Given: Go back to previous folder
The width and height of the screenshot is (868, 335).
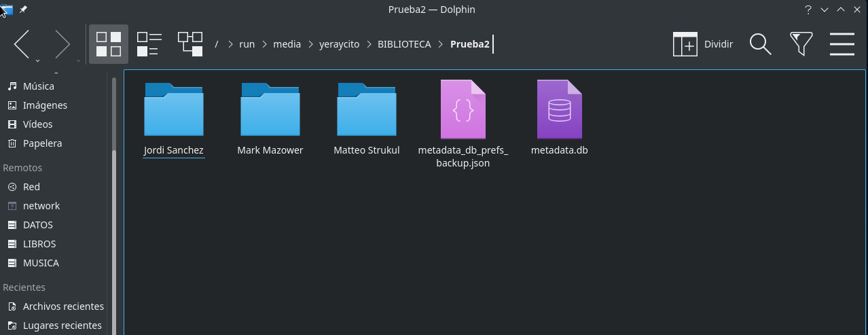Looking at the screenshot, I should click(x=22, y=44).
